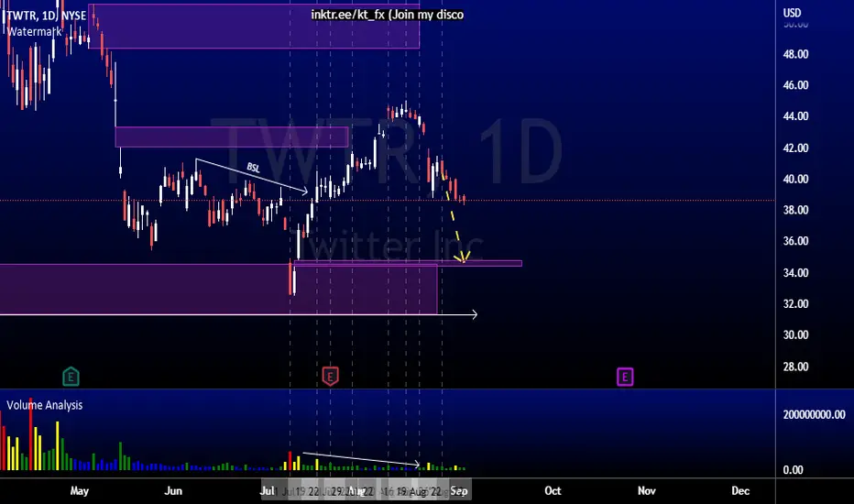The image size is (854, 504).
Task: Click the 30.00 price level on the axis
Action: (x=795, y=334)
